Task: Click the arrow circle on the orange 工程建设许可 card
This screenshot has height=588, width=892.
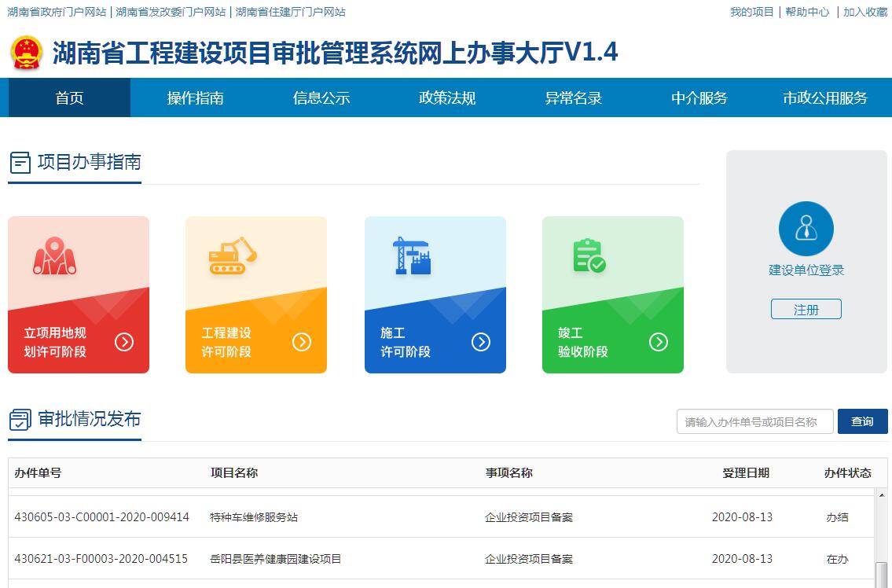Action: 302,342
